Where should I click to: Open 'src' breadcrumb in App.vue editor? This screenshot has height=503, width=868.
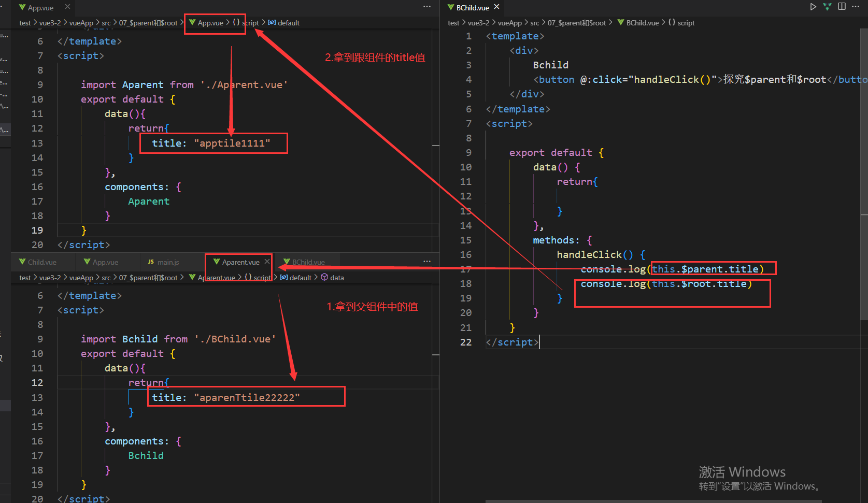tap(106, 23)
